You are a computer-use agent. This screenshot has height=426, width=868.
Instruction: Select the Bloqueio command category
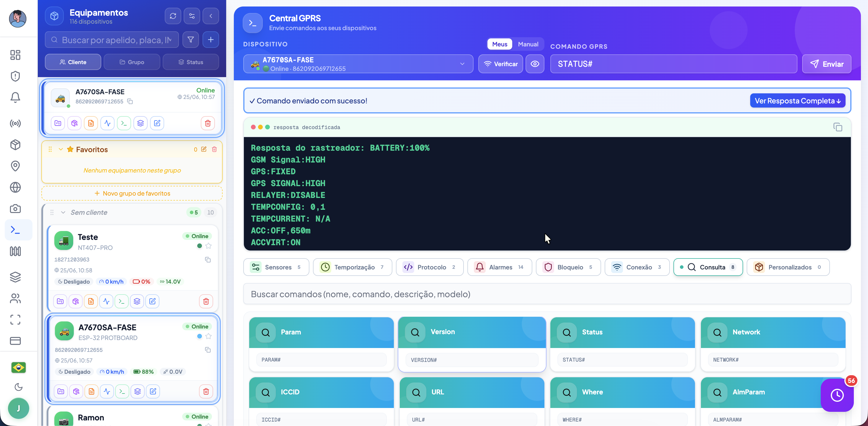(x=568, y=267)
